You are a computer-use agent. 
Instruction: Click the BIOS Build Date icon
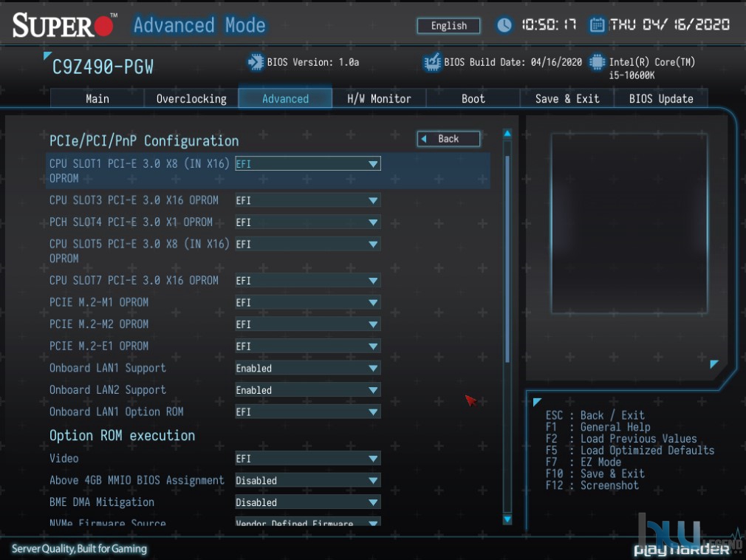(432, 62)
